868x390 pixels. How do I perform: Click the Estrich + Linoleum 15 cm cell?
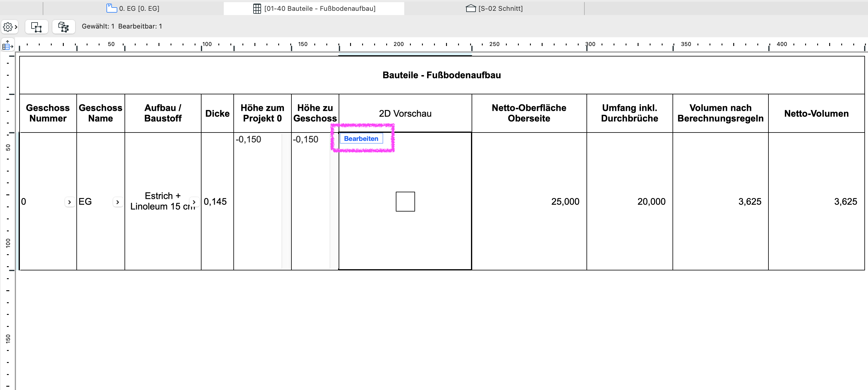tap(163, 201)
